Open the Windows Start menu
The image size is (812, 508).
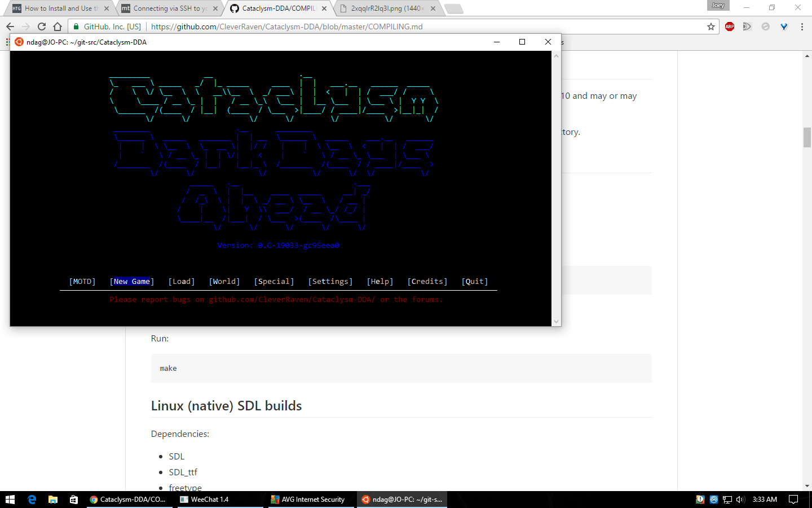coord(10,500)
